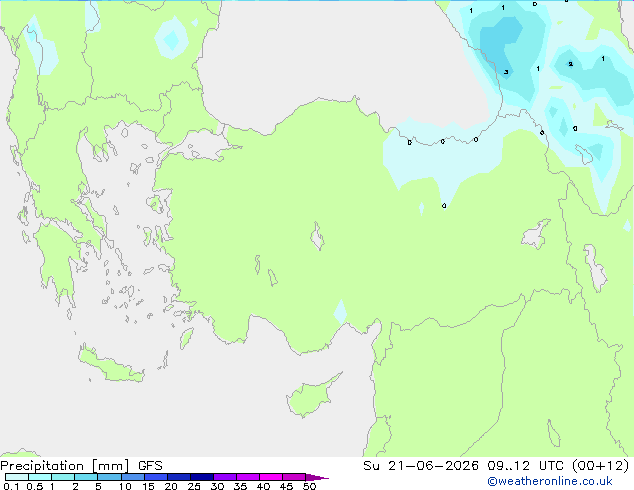Click the '3' precipitation value on map

[506, 72]
